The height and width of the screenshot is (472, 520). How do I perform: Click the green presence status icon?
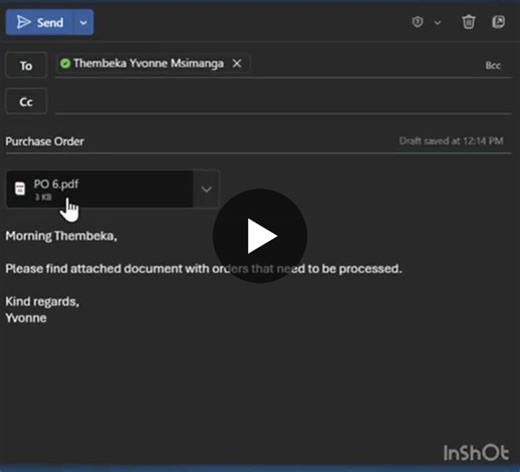pyautogui.click(x=65, y=63)
